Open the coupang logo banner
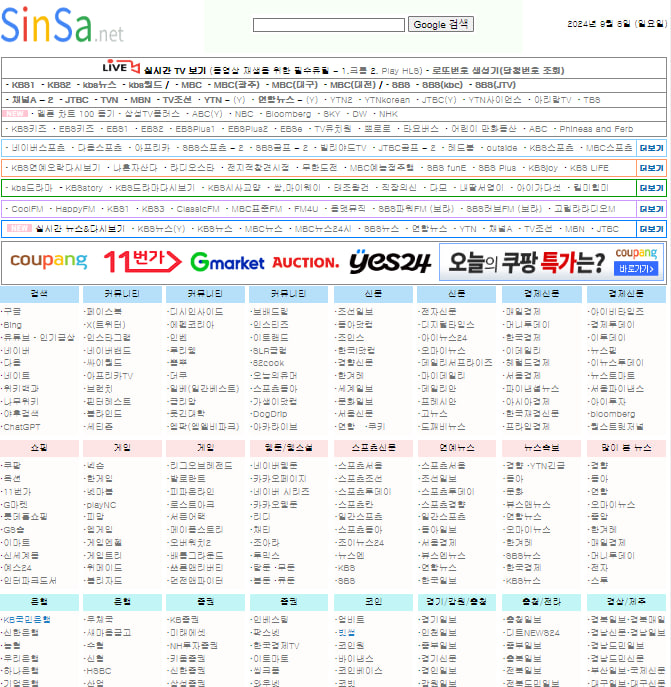 (49, 261)
